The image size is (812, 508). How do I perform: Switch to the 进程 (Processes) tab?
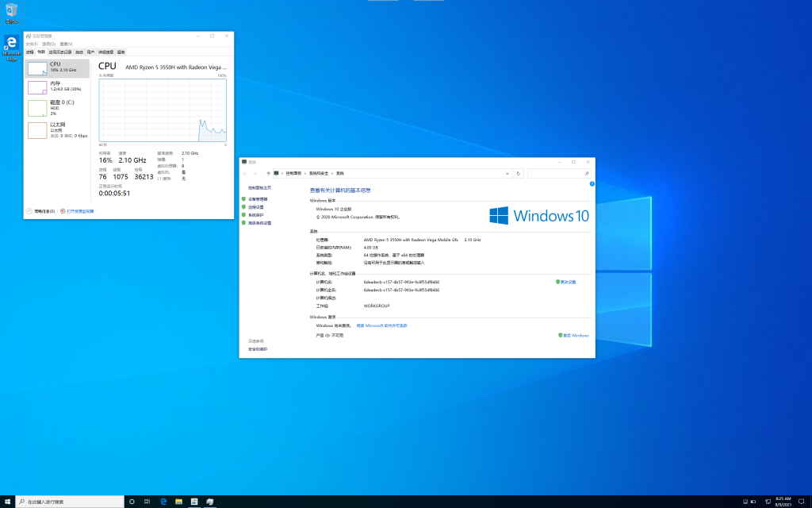click(x=29, y=52)
